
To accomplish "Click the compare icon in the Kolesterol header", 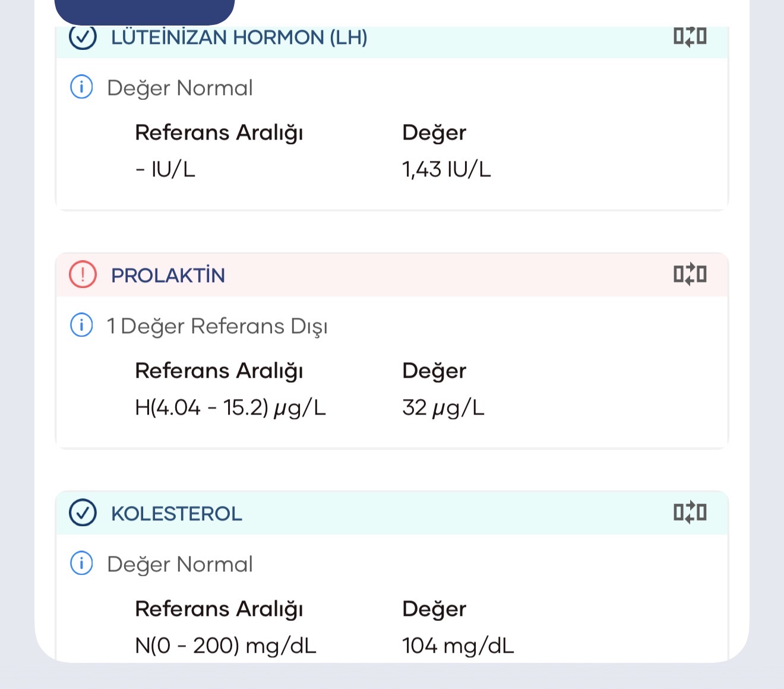I will click(690, 512).
